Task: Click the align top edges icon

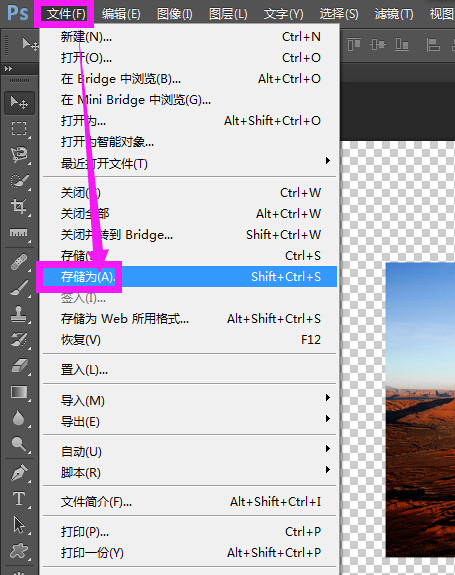Action: pyautogui.click(x=354, y=45)
